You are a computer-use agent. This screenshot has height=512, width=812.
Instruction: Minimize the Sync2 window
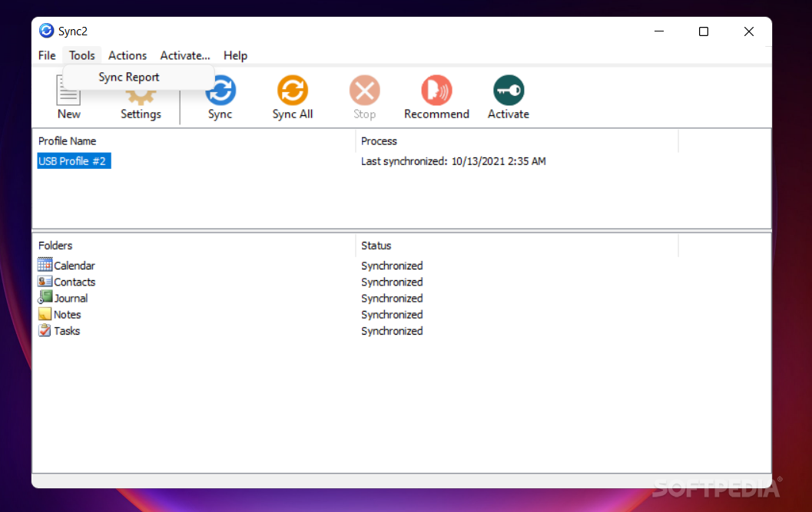coord(658,31)
